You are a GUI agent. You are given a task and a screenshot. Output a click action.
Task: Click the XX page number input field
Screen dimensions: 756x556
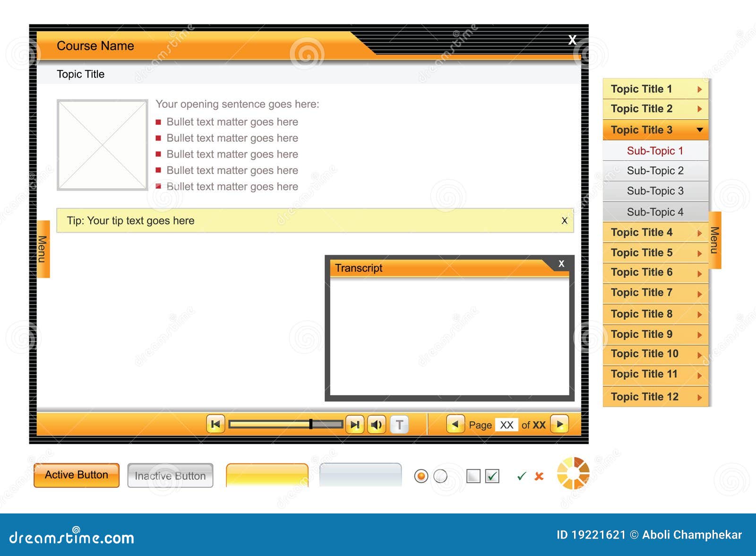507,425
